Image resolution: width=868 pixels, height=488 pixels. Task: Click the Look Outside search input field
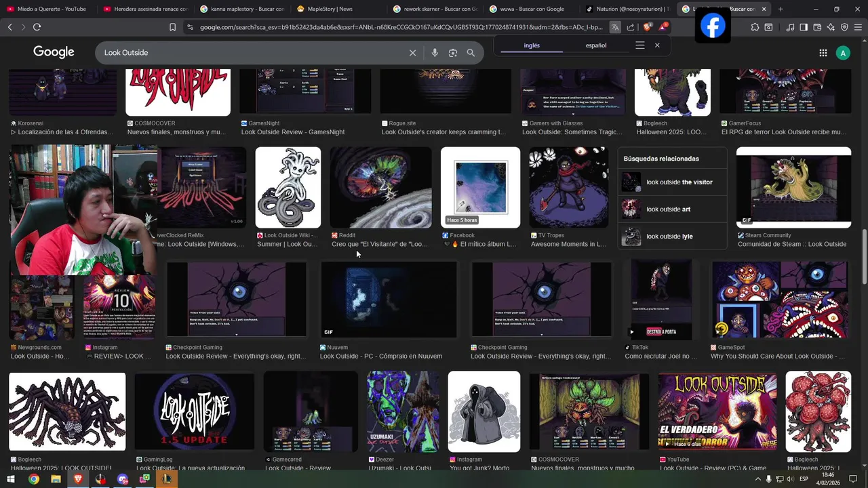click(x=251, y=52)
